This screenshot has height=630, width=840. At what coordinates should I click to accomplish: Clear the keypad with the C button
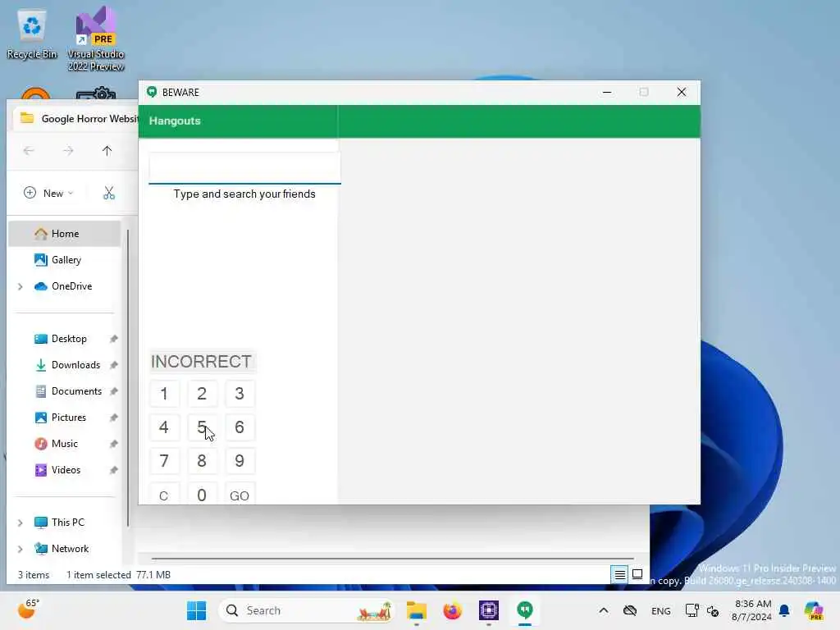tap(164, 493)
